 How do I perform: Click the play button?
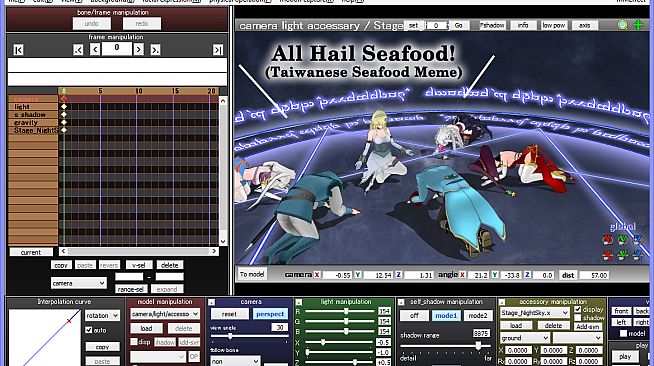click(x=625, y=356)
